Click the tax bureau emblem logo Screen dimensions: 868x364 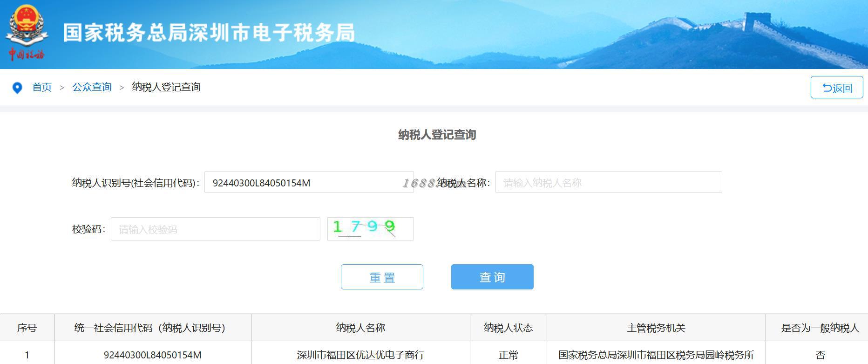coord(27,33)
